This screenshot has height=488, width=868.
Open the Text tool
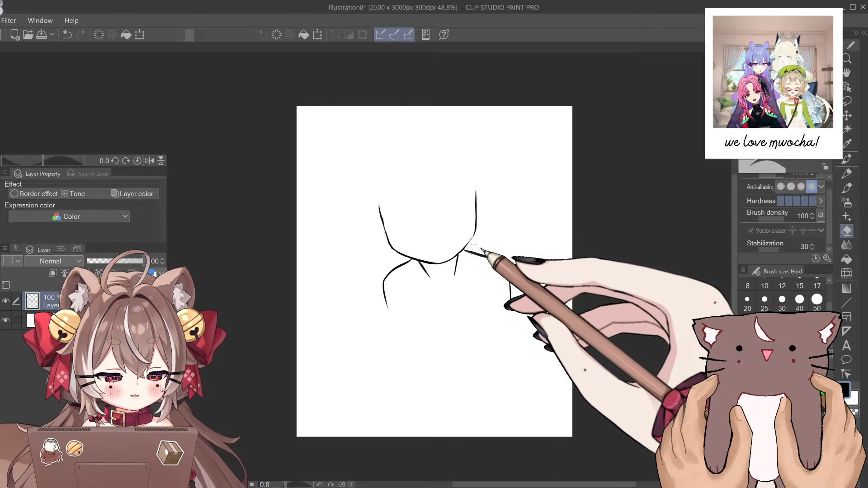(847, 346)
